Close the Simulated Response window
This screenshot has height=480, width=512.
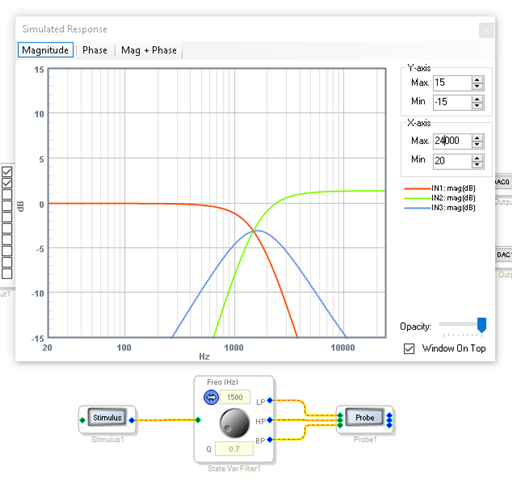point(486,31)
